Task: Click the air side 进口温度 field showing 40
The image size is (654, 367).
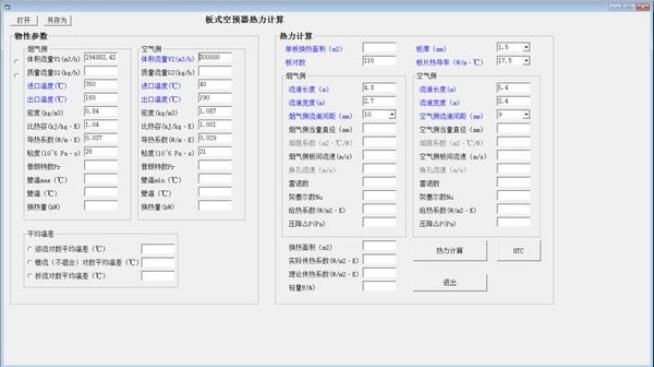Action: tap(215, 85)
